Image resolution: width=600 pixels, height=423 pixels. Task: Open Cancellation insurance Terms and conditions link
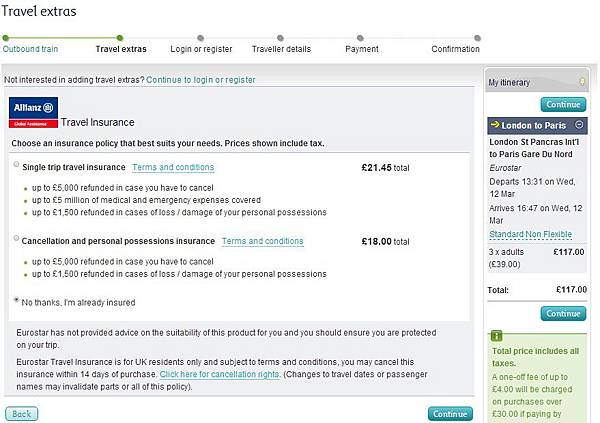click(x=262, y=241)
